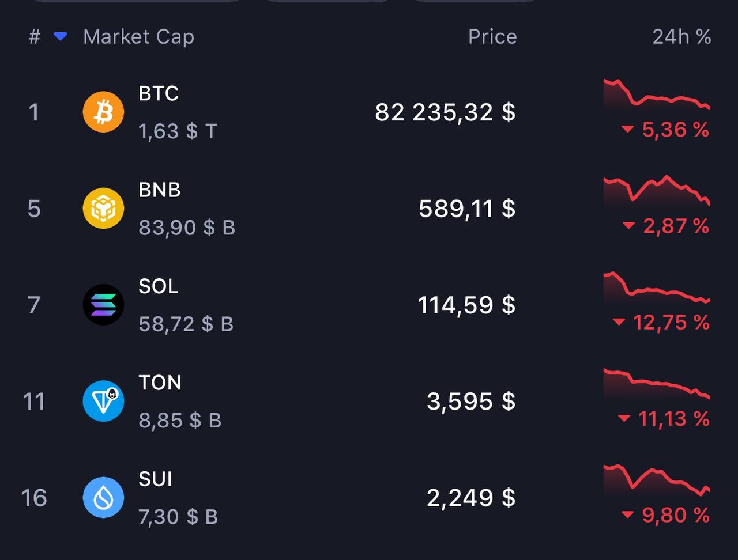Open the BNB sparkline chart
Image resolution: width=738 pixels, height=560 pixels.
click(657, 190)
